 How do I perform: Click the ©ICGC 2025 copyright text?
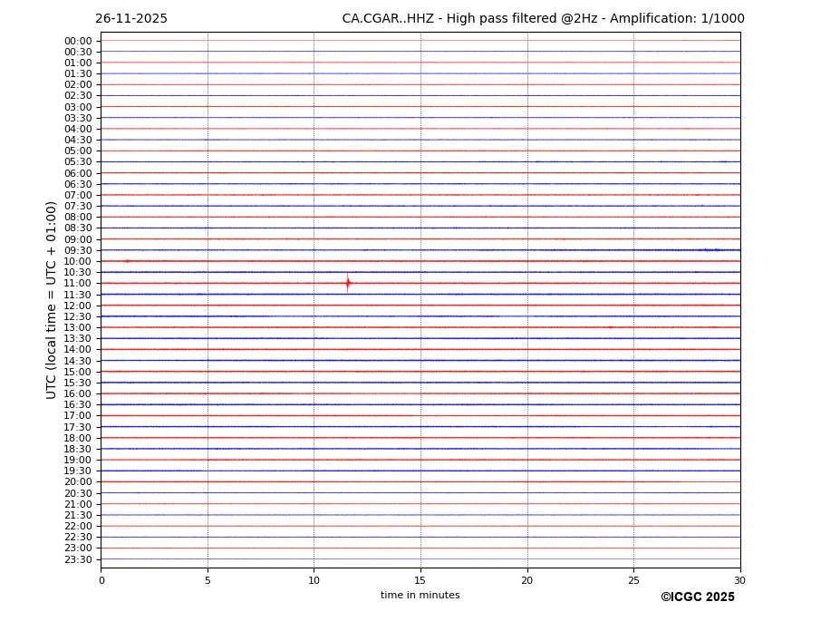[x=697, y=597]
